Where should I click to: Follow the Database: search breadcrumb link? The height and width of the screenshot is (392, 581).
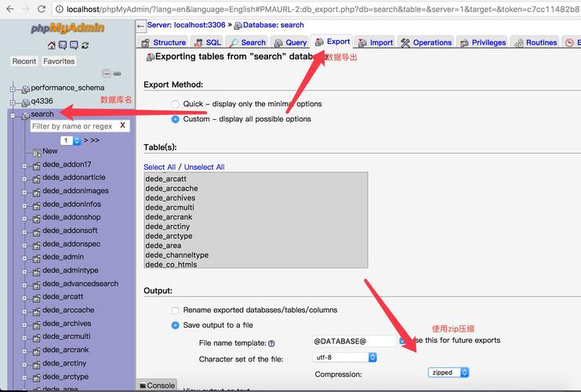pyautogui.click(x=273, y=25)
